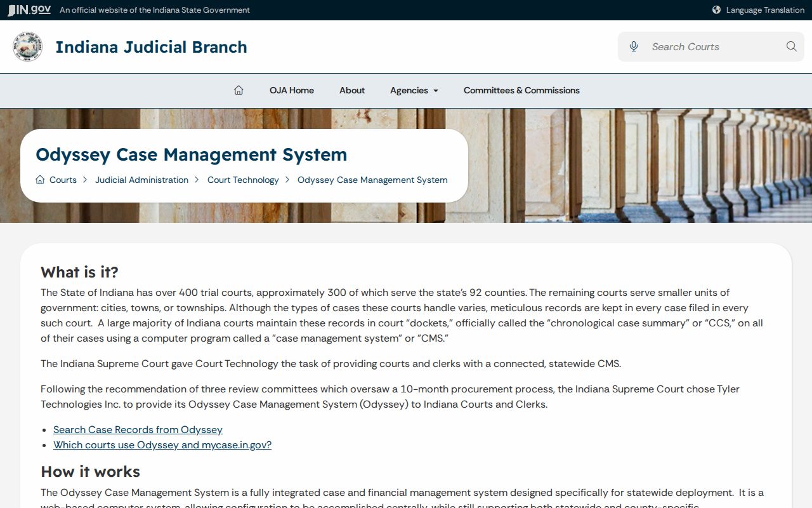Screen dimensions: 812x508
Task: Go to the home icon in navigation bar
Action: tap(239, 90)
